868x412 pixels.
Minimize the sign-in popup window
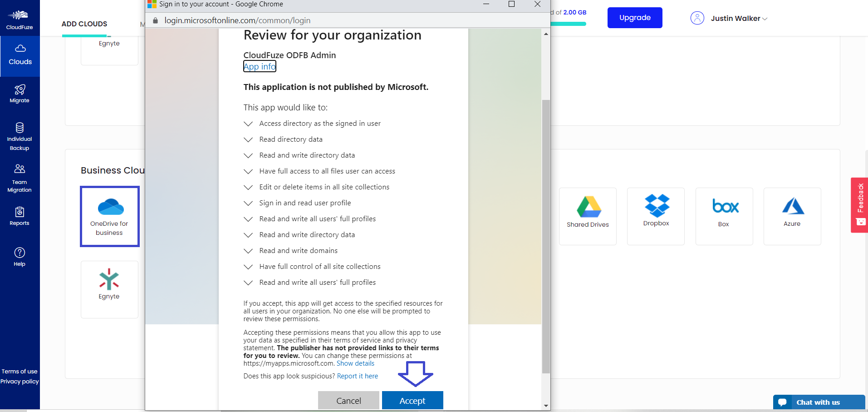tap(486, 4)
